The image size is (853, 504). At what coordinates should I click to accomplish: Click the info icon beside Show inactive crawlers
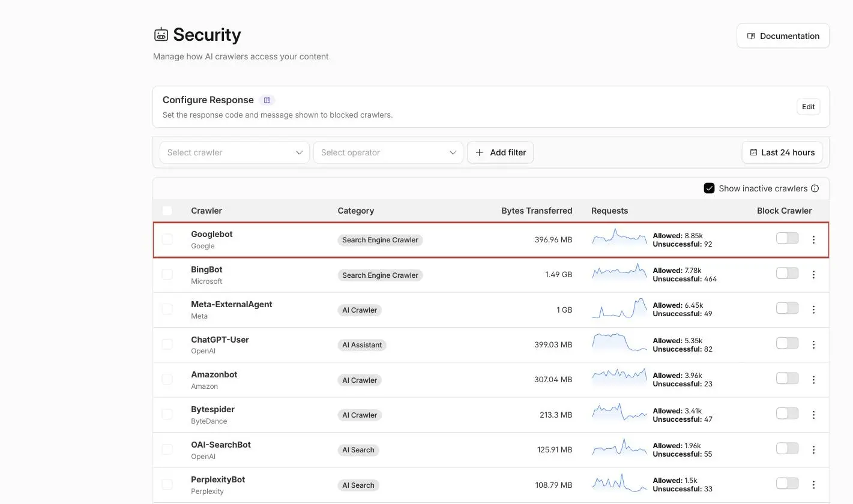(x=815, y=188)
